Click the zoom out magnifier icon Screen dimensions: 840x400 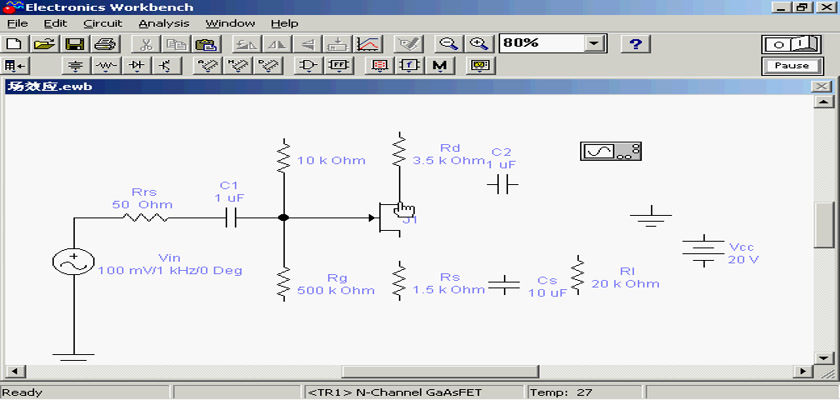pyautogui.click(x=449, y=44)
